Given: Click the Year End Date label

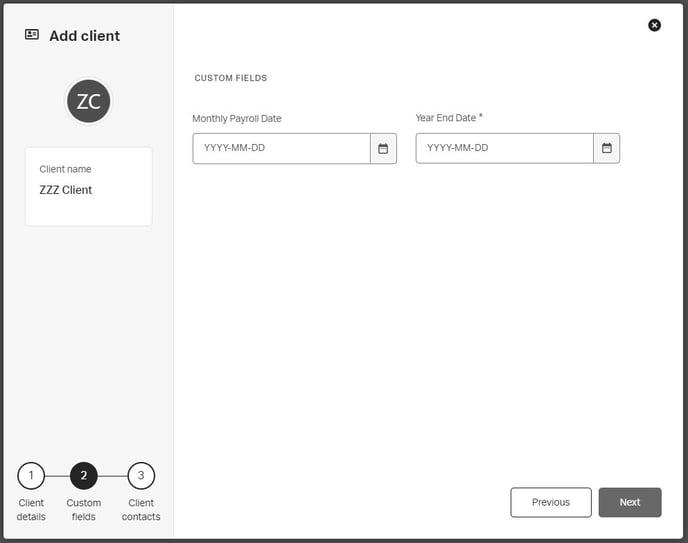Looking at the screenshot, I should click(446, 118).
